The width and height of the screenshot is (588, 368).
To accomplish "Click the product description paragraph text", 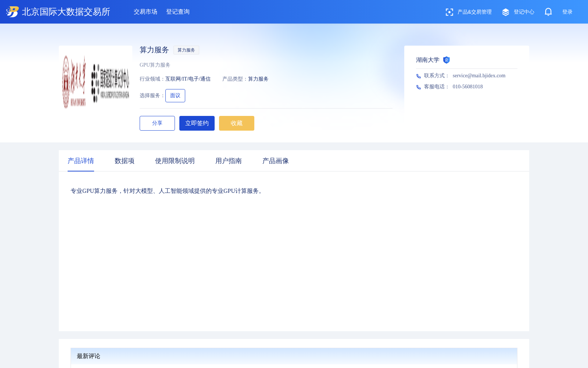I will tap(168, 191).
